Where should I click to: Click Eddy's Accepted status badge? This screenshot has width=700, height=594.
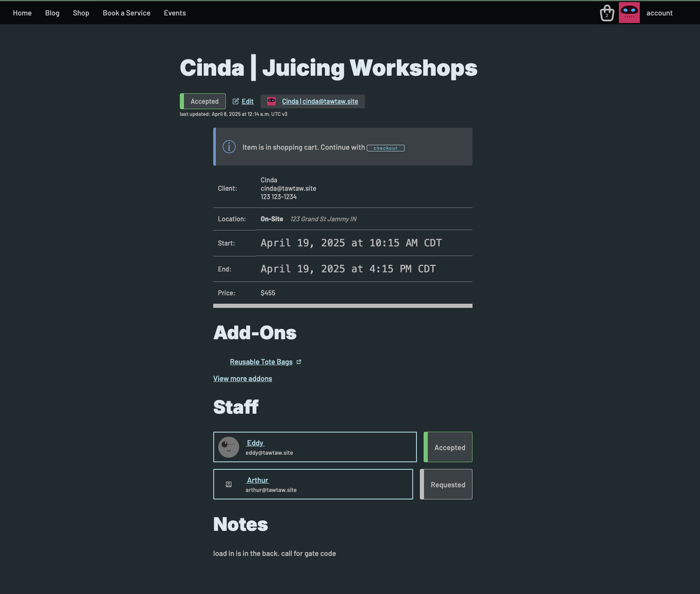448,447
